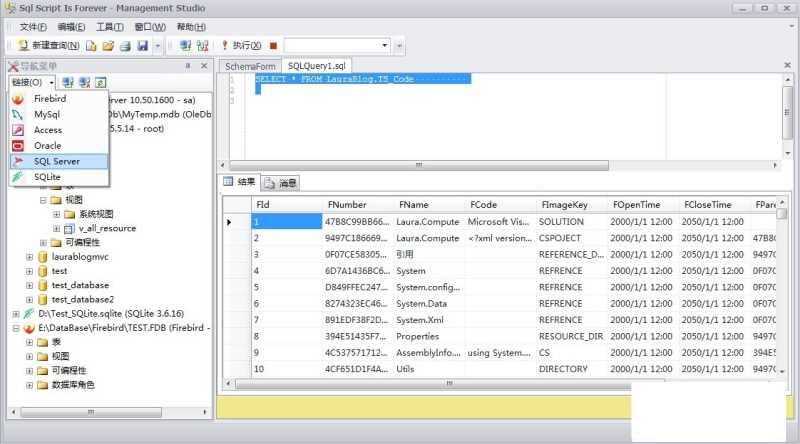Choose SQL Server in the connect list
Screen dimensions: 800x444
(56, 161)
